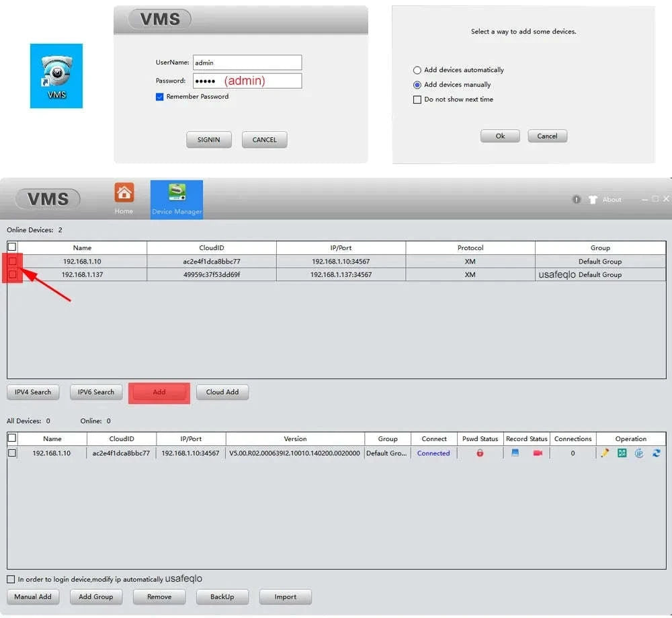Select CloudID ac2e4f1dca8bbc77 in online devices

[x=212, y=261]
